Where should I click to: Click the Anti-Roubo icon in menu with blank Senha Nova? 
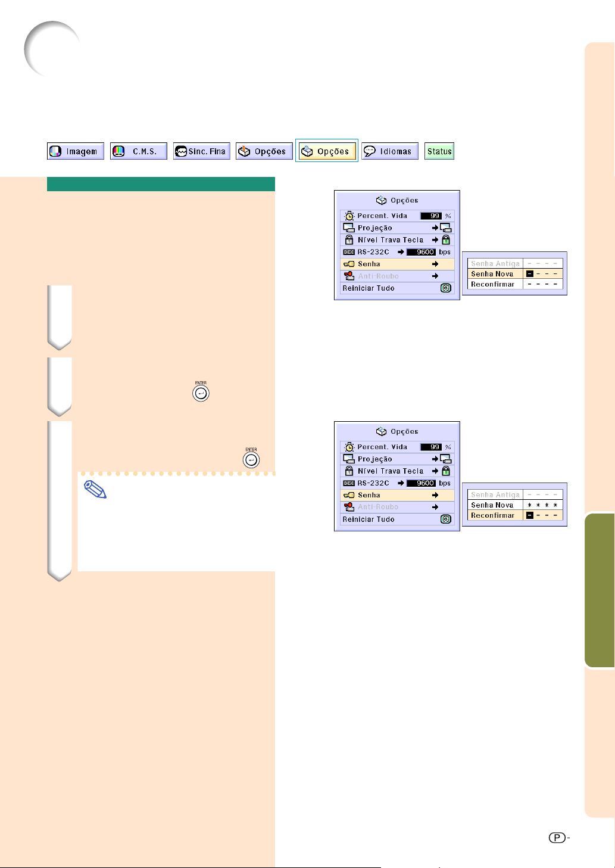(x=349, y=276)
